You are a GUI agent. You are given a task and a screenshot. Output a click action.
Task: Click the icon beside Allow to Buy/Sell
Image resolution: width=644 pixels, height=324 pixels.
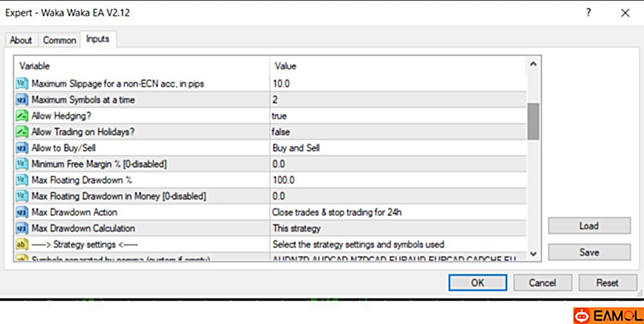22,148
